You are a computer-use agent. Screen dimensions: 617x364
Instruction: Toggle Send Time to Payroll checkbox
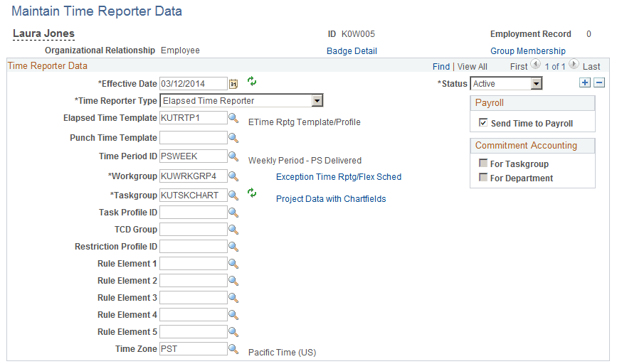coord(482,122)
